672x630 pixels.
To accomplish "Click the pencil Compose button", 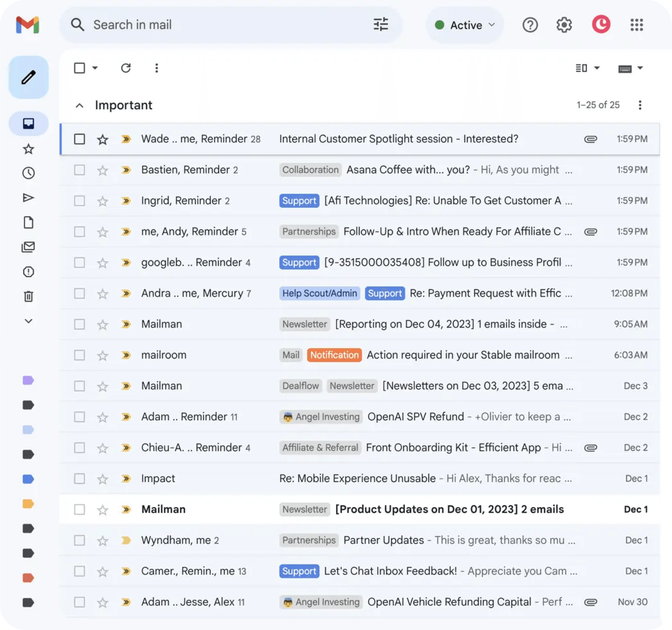I will point(28,77).
